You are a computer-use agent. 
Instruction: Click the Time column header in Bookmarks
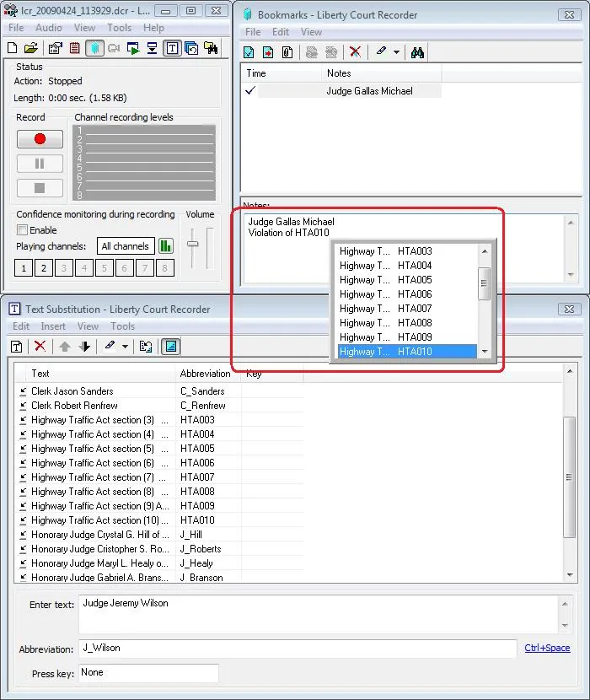[x=282, y=73]
